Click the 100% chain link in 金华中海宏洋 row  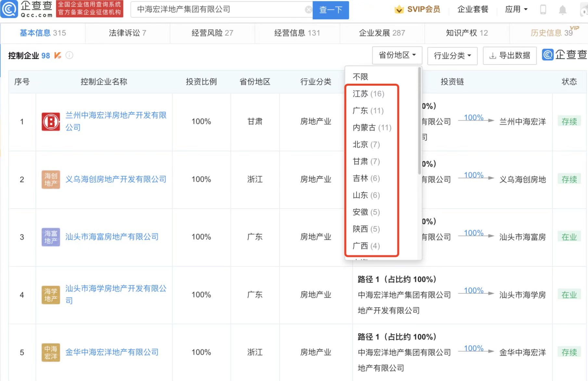(x=474, y=348)
